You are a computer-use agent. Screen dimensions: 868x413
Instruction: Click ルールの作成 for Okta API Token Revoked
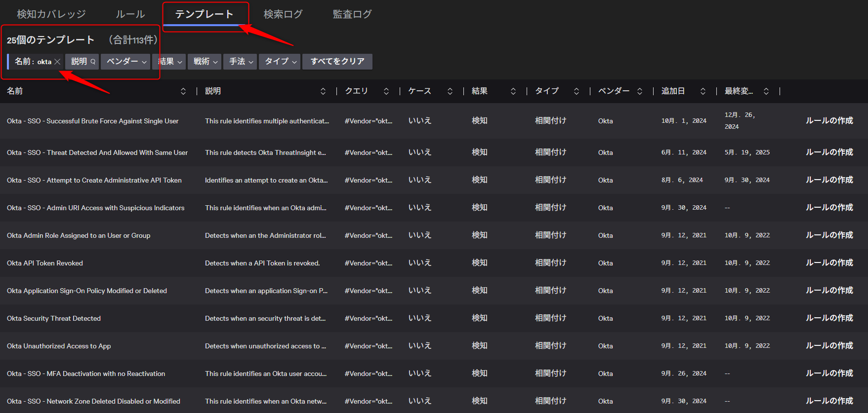tap(829, 263)
